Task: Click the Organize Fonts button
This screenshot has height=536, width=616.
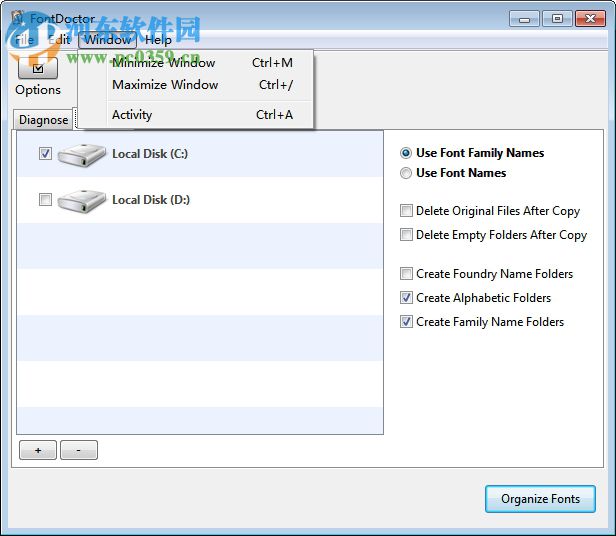Action: pyautogui.click(x=540, y=499)
